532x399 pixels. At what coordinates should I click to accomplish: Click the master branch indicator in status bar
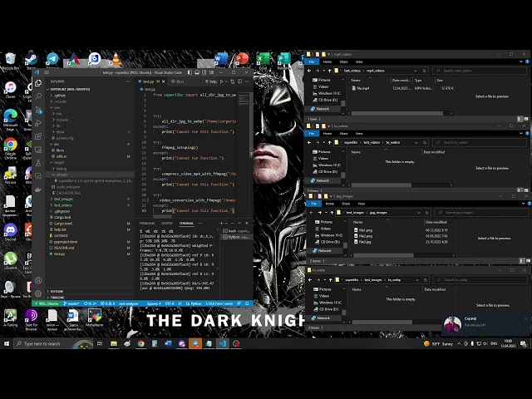(x=71, y=303)
